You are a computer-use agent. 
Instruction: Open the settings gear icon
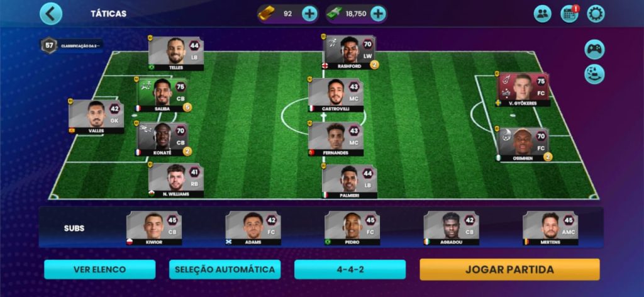click(596, 14)
